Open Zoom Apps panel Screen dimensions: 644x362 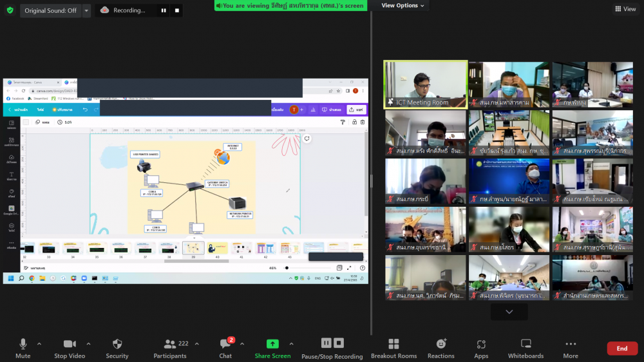pos(481,345)
